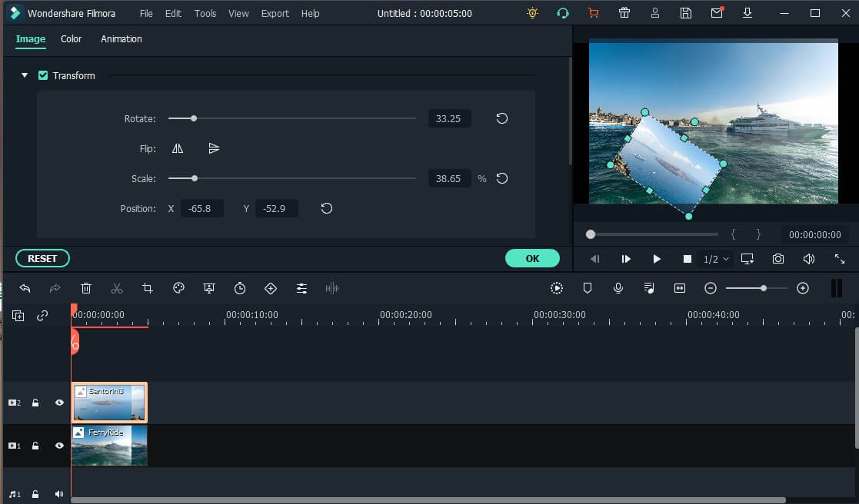The width and height of the screenshot is (859, 504).
Task: Click the scissors split icon
Action: (x=117, y=288)
